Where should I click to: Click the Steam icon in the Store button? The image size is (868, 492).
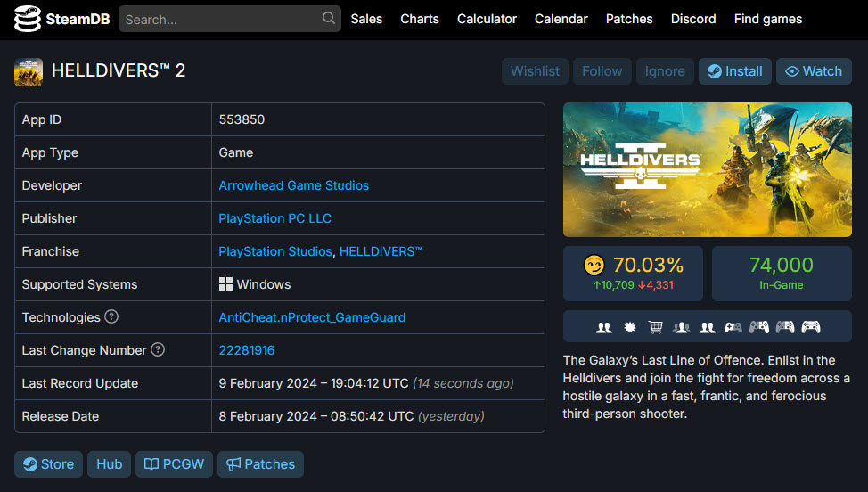point(30,464)
